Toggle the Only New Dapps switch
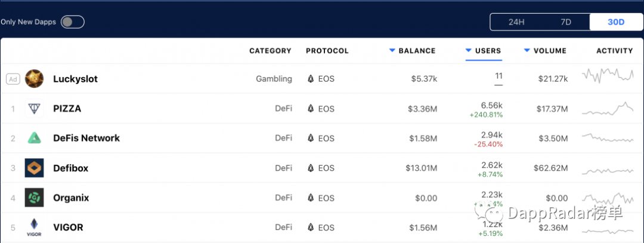 click(x=73, y=21)
